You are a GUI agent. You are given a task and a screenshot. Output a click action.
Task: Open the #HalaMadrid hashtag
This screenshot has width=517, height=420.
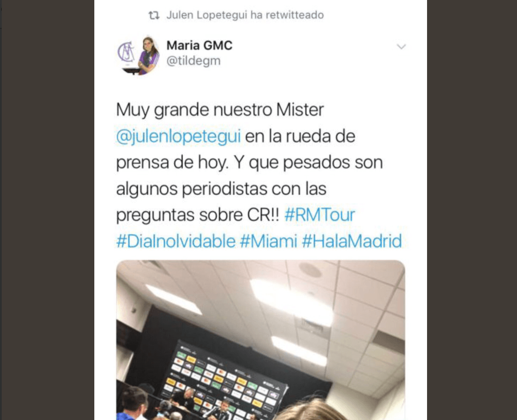pos(352,241)
